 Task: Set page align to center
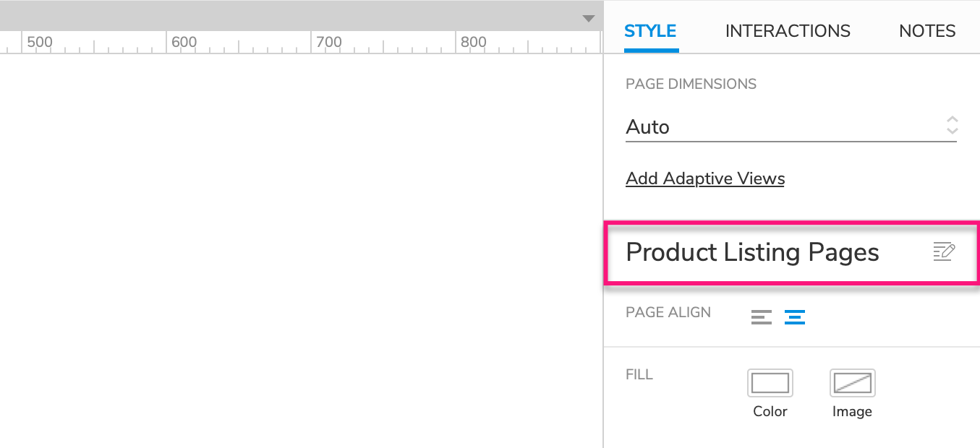point(795,316)
